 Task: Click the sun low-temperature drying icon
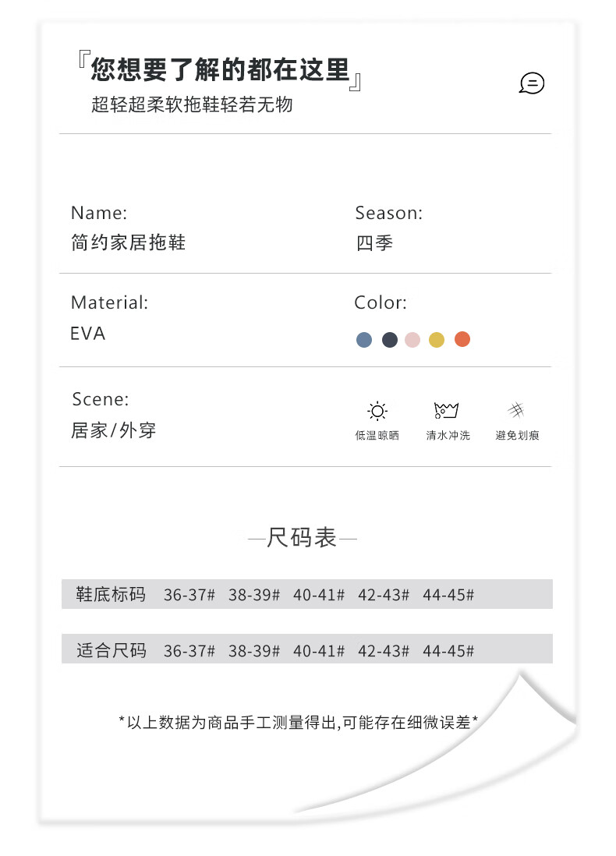pyautogui.click(x=377, y=411)
